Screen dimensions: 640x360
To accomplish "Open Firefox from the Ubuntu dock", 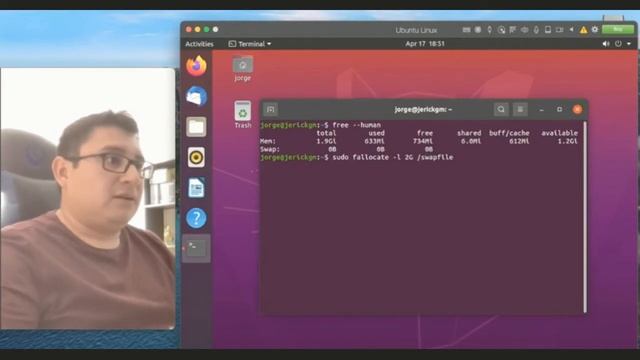I will [196, 66].
